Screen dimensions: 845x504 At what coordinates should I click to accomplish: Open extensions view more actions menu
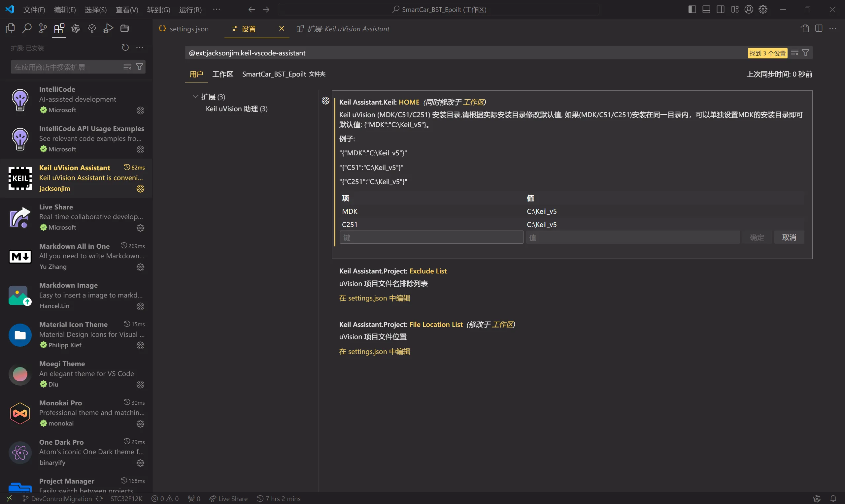pyautogui.click(x=140, y=47)
